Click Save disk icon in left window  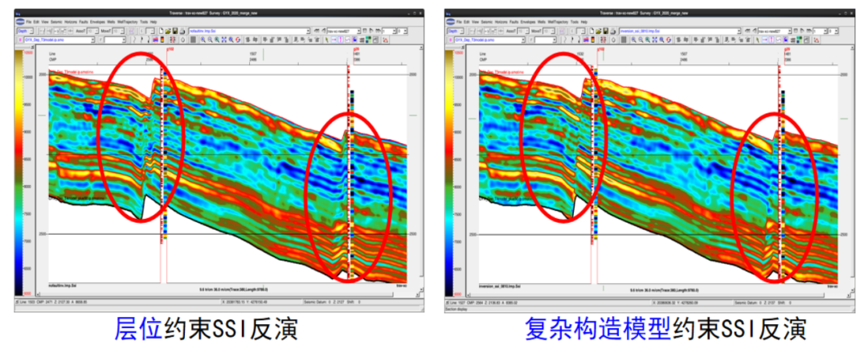coord(175,31)
